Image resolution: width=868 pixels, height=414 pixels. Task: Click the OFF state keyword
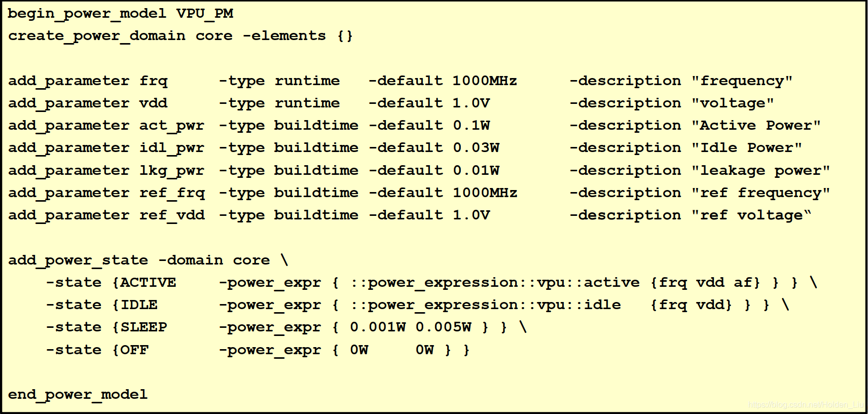pyautogui.click(x=134, y=350)
